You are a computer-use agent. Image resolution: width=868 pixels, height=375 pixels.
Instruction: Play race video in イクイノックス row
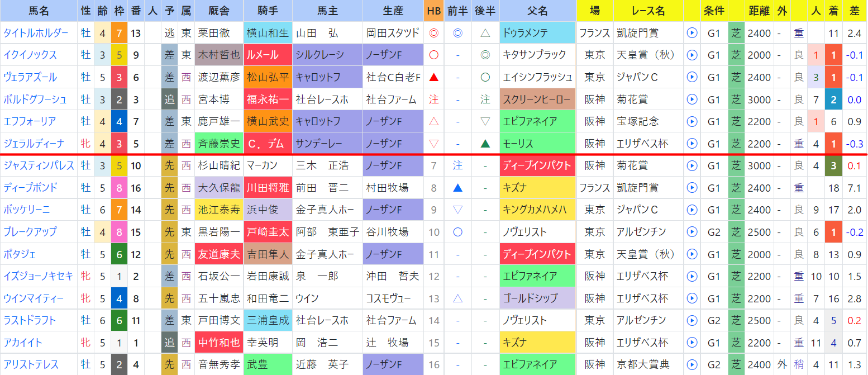[x=692, y=55]
